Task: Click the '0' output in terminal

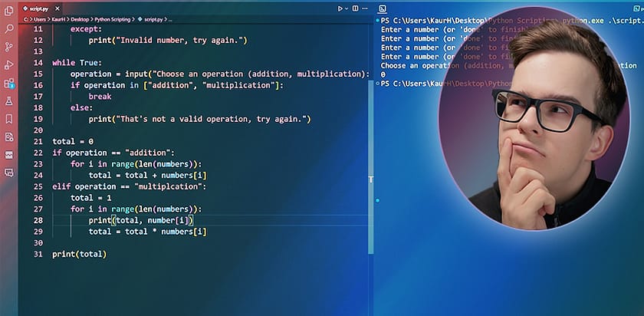Action: (383, 75)
